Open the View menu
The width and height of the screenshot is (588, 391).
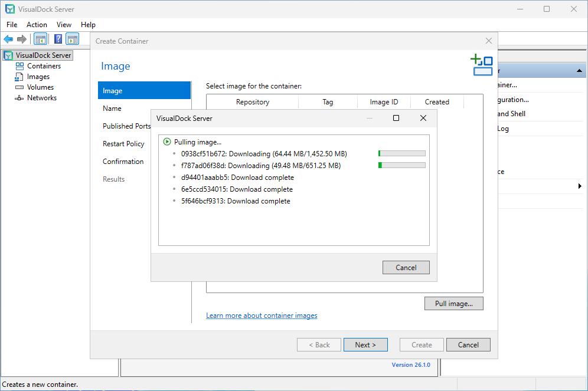64,25
